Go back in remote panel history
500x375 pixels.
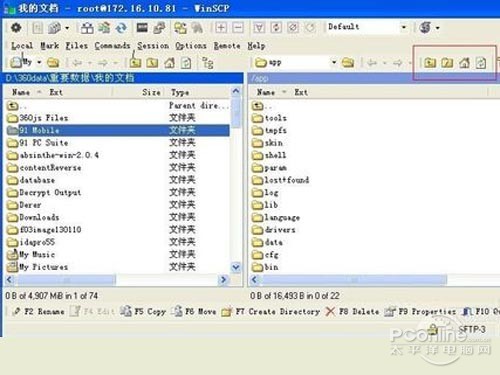click(x=372, y=63)
